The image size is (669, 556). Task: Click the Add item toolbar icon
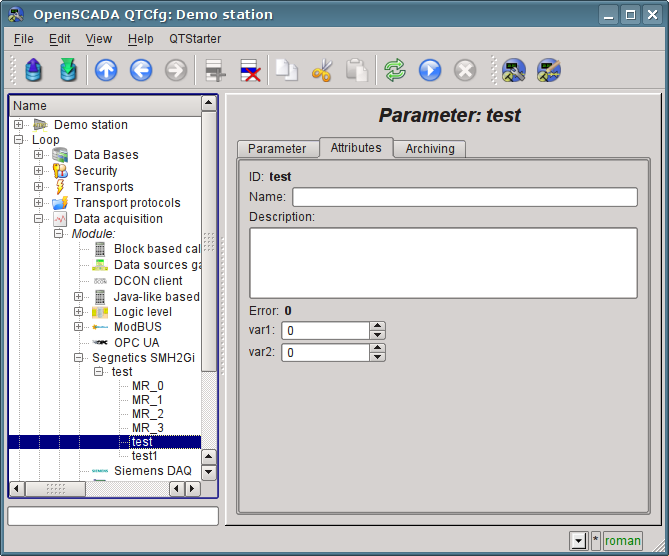tap(213, 70)
